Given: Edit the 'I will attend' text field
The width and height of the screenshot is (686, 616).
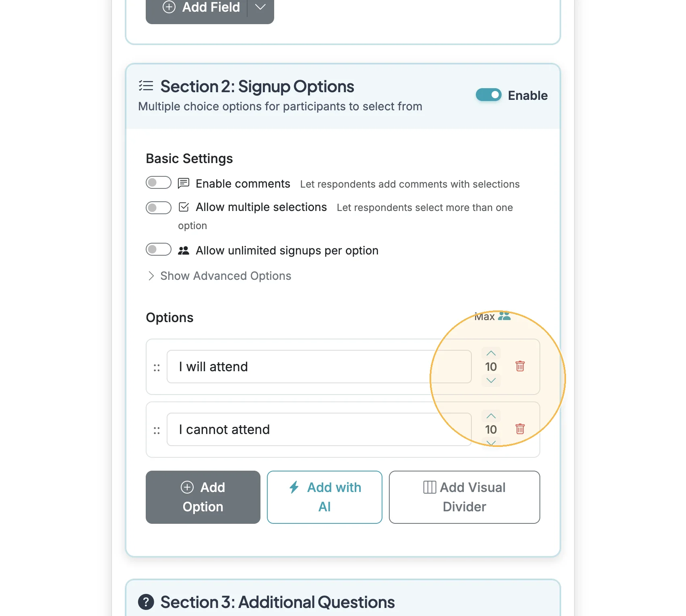Looking at the screenshot, I should pyautogui.click(x=319, y=366).
